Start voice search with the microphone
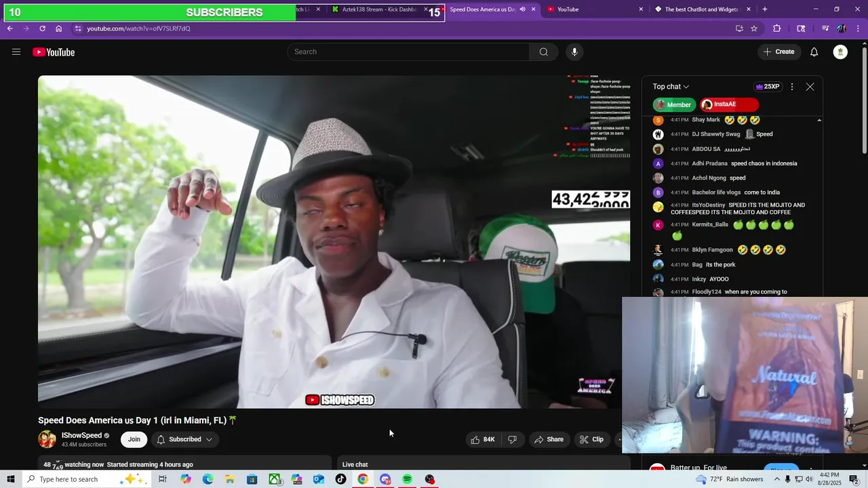Viewport: 868px width, 488px height. [574, 52]
